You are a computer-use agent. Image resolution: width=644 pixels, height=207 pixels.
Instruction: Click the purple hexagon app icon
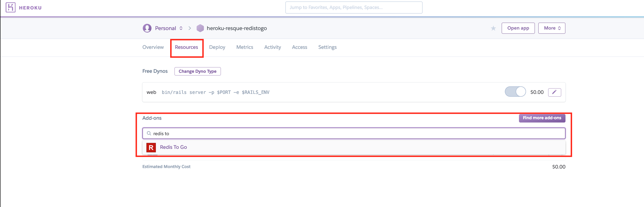(x=200, y=28)
